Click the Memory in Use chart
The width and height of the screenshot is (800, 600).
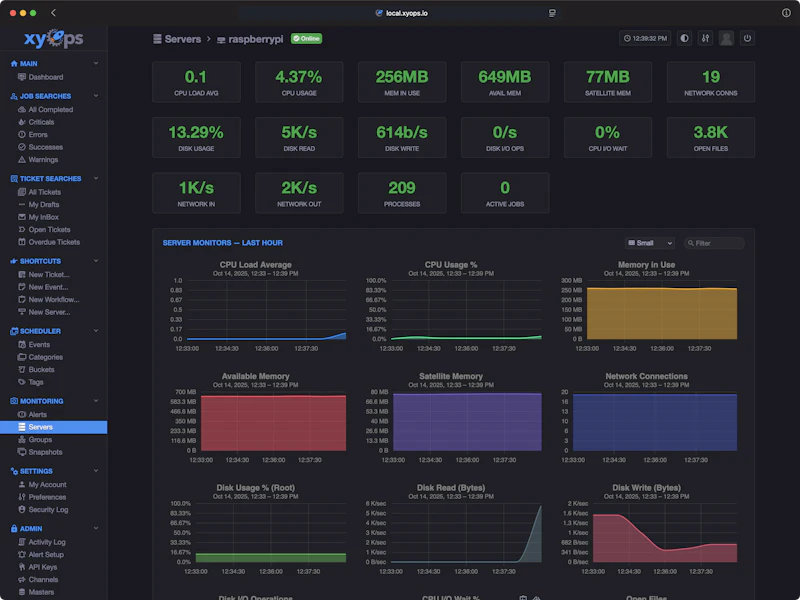[646, 306]
